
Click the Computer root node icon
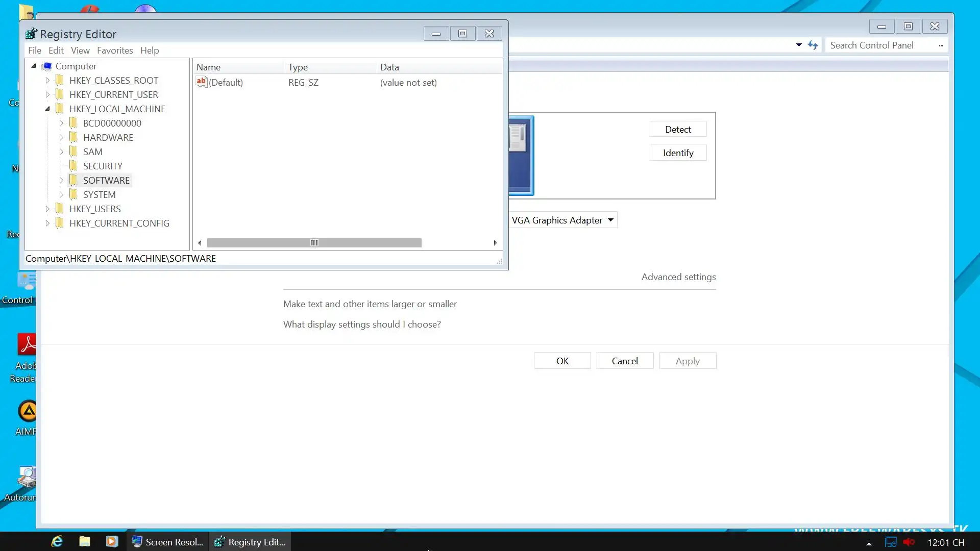[47, 66]
